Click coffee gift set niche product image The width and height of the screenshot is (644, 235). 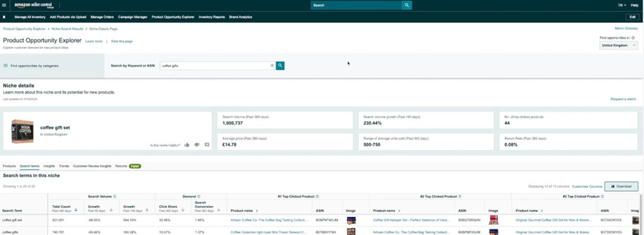(23, 131)
